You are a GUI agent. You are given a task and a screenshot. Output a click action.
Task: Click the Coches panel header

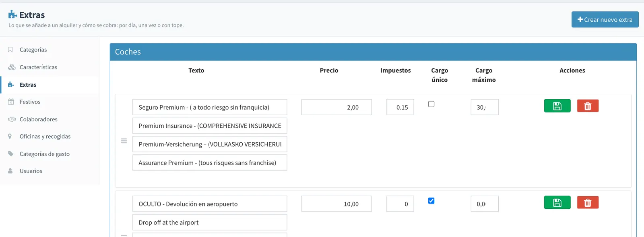[x=373, y=52]
